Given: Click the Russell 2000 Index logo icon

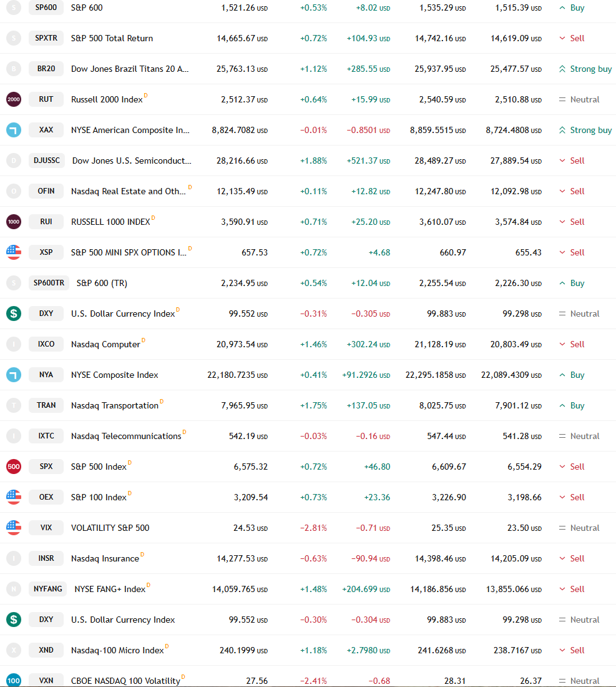Looking at the screenshot, I should (x=14, y=99).
